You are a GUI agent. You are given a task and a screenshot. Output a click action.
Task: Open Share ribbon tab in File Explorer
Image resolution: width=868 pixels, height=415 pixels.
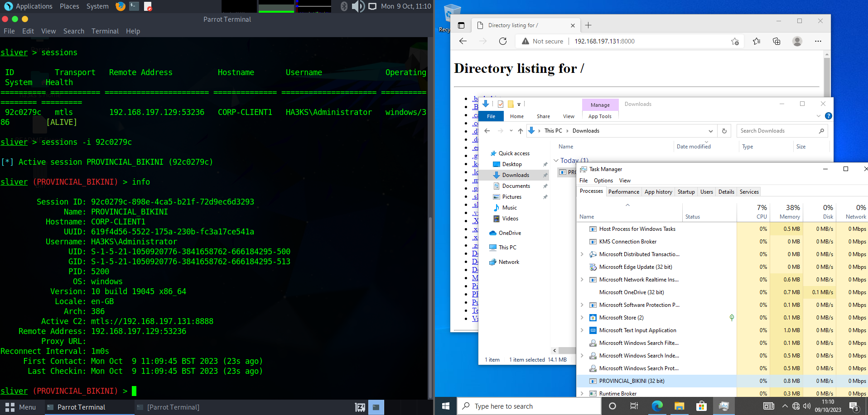543,116
